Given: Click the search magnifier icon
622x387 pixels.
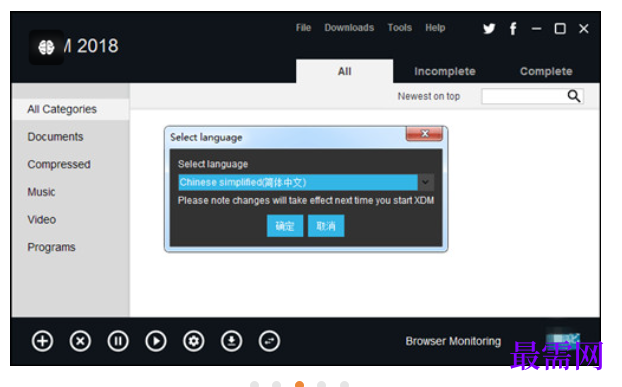Looking at the screenshot, I should point(574,96).
